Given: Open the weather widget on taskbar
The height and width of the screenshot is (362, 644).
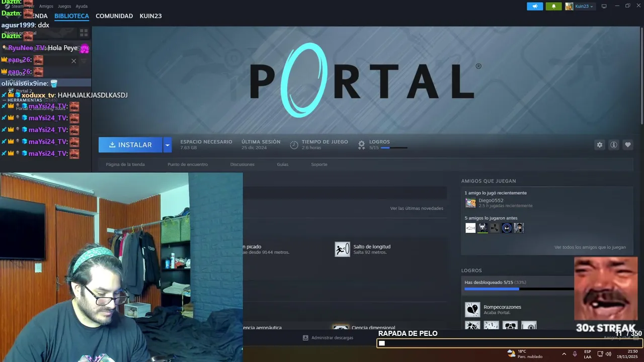Looking at the screenshot, I should click(x=525, y=354).
